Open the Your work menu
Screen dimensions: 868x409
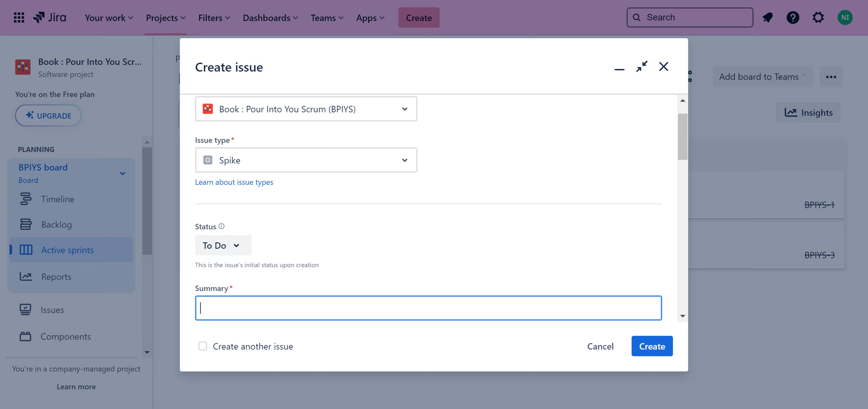click(109, 18)
